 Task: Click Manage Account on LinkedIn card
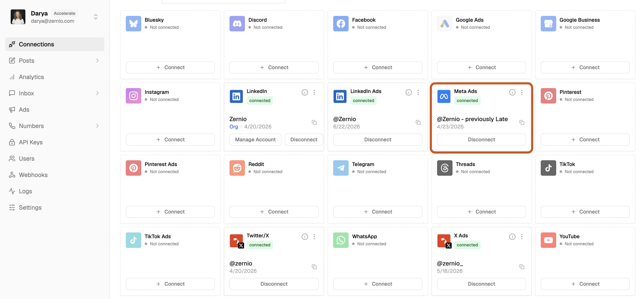coord(255,140)
